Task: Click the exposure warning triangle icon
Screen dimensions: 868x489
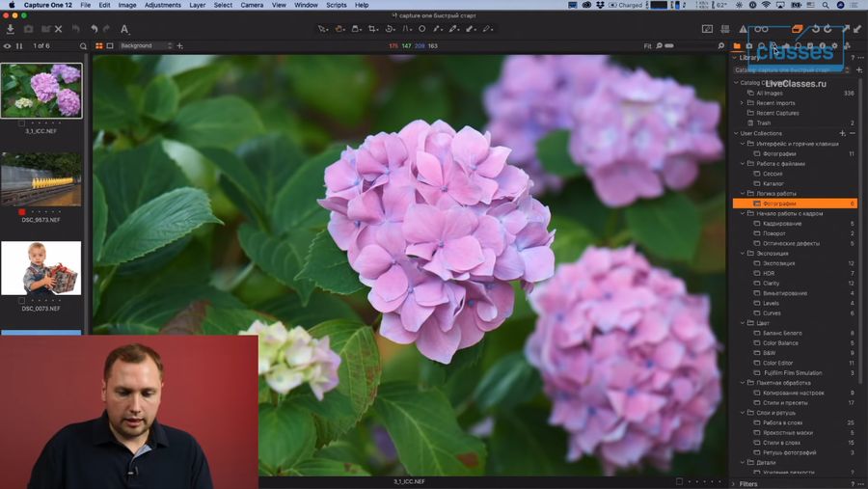Action: point(743,29)
